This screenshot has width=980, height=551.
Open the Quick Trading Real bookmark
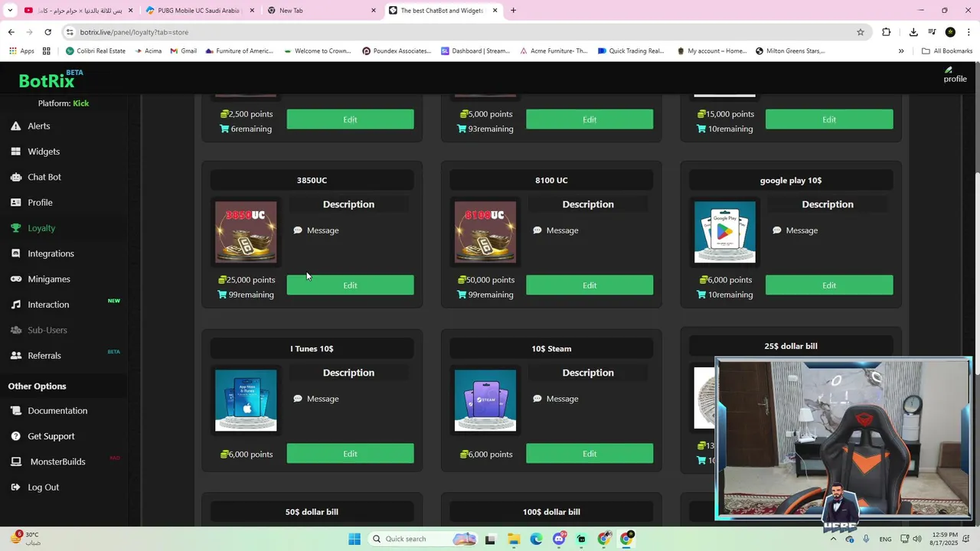pyautogui.click(x=631, y=51)
